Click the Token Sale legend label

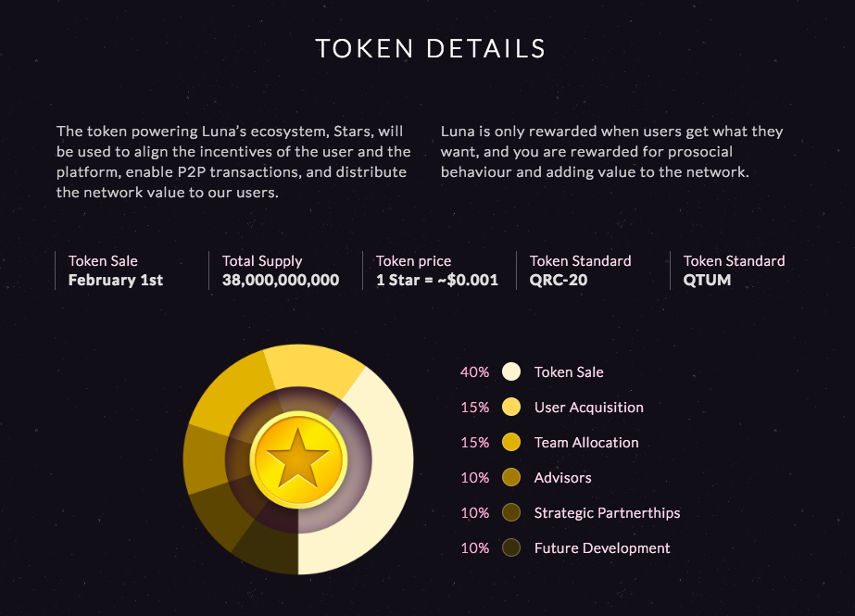[x=569, y=371]
